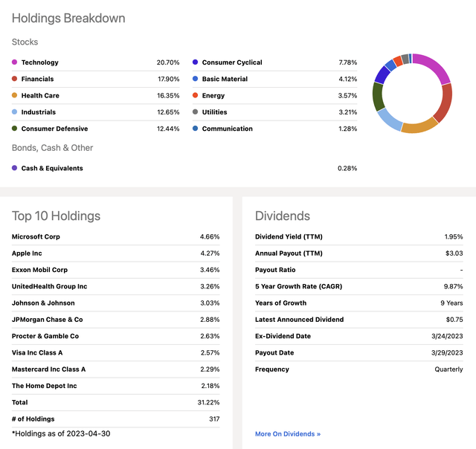476x449 pixels.
Task: Click the Consumer Cyclical label
Action: (232, 62)
